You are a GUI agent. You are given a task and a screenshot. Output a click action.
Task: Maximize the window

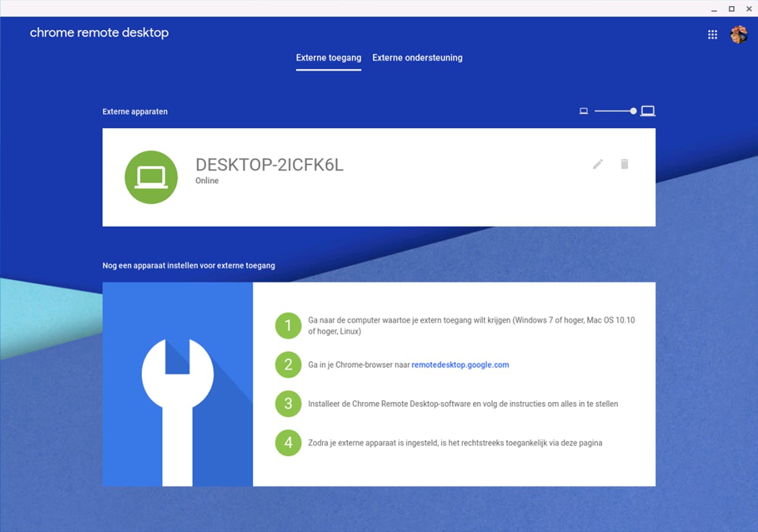tap(732, 9)
